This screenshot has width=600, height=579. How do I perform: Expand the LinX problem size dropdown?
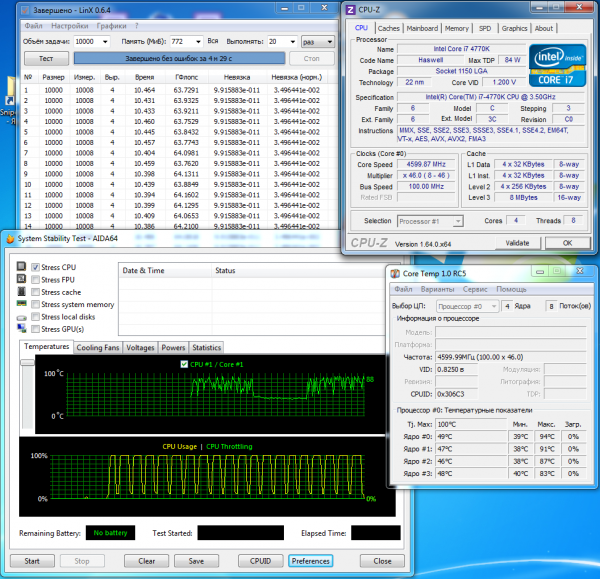tap(103, 41)
